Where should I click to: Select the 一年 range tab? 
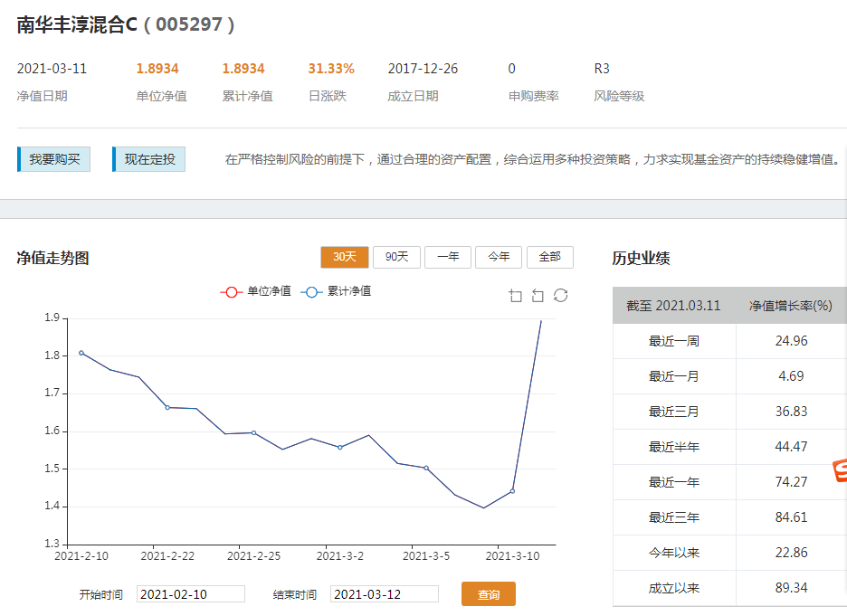[447, 257]
